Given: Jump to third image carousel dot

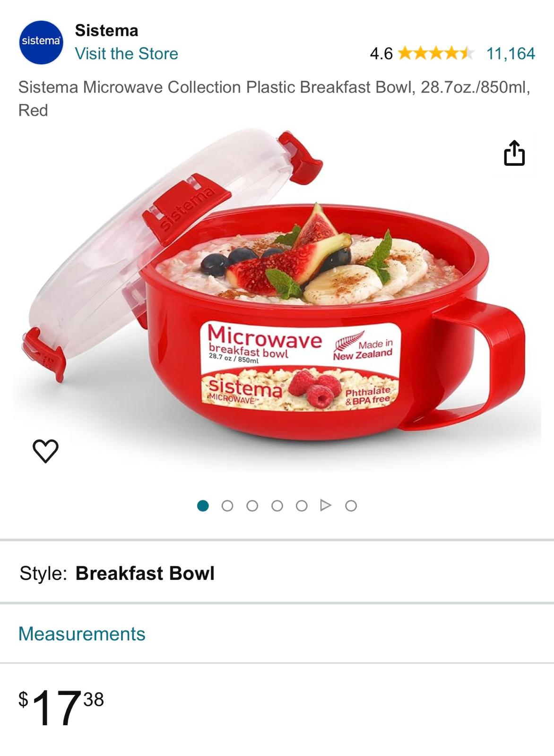Looking at the screenshot, I should click(x=252, y=506).
